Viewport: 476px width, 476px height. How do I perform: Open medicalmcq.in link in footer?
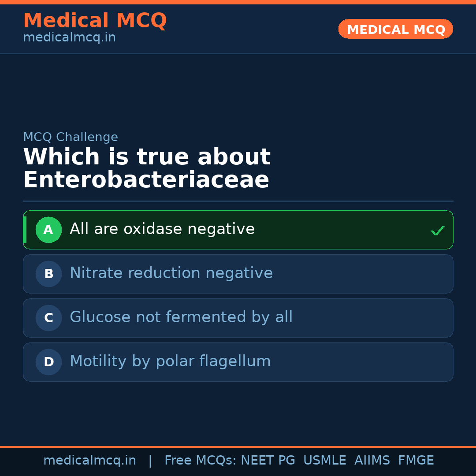click(x=89, y=461)
